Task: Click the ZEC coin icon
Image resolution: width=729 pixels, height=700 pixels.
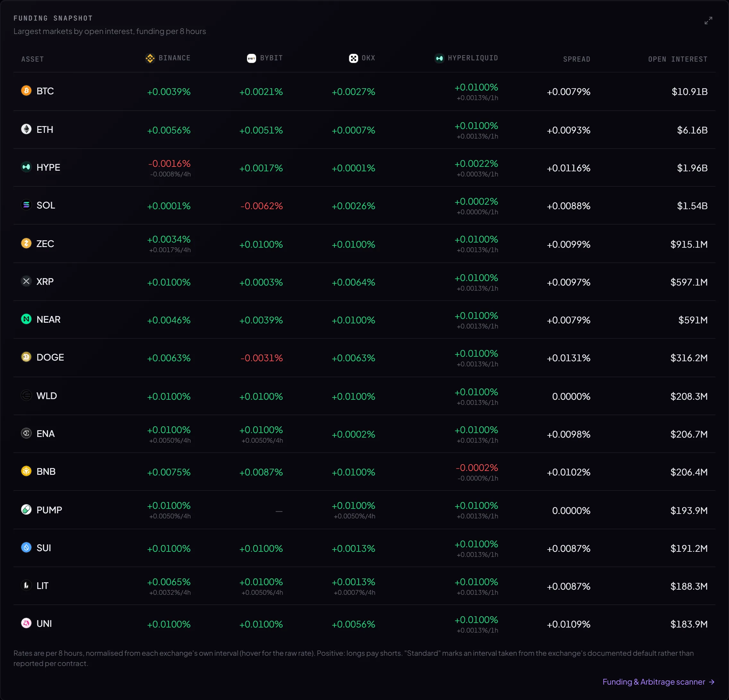Action: coord(26,243)
